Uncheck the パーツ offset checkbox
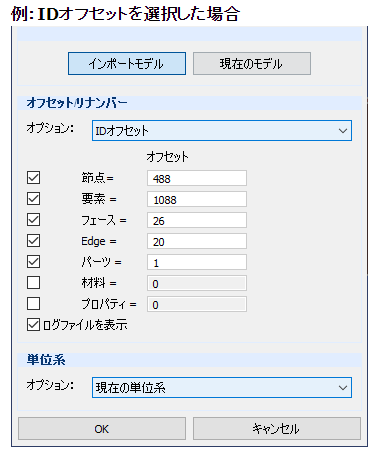Image resolution: width=373 pixels, height=450 pixels. tap(33, 262)
